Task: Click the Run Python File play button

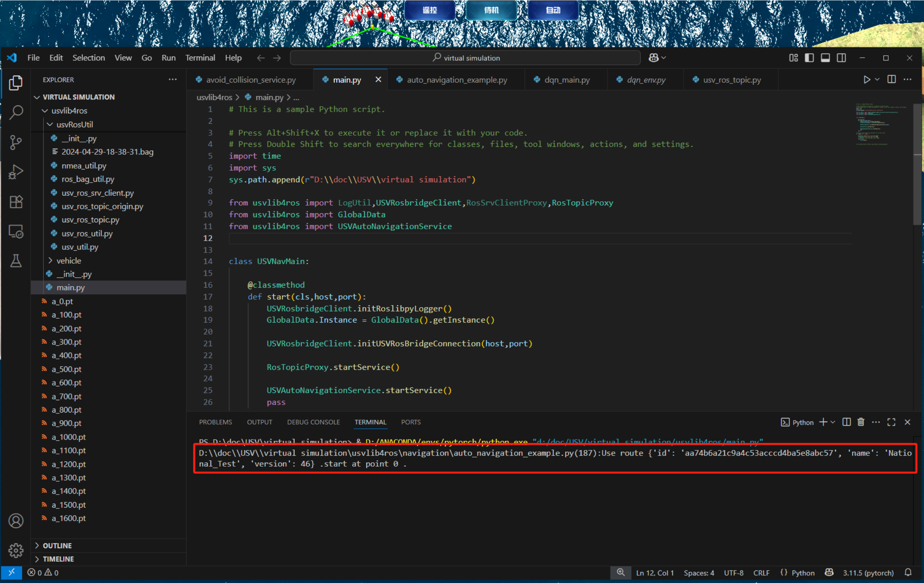Action: coord(866,80)
